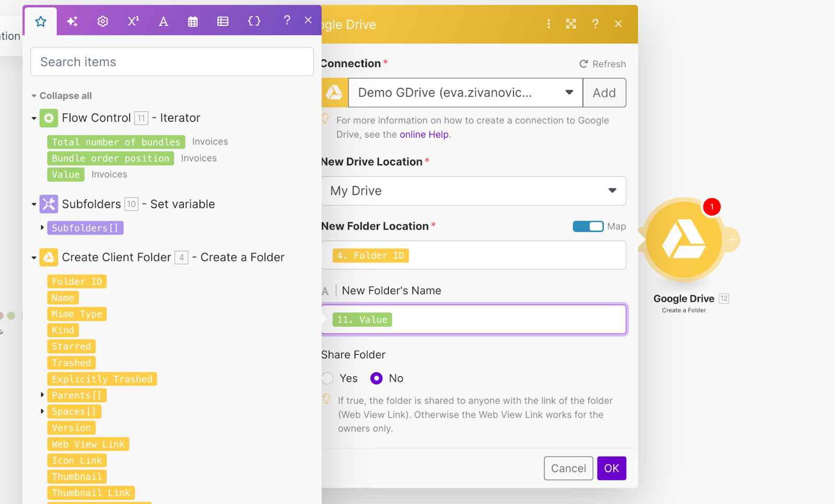Confirm settings with the OK button
Viewport: 835px width, 504px height.
pyautogui.click(x=612, y=469)
